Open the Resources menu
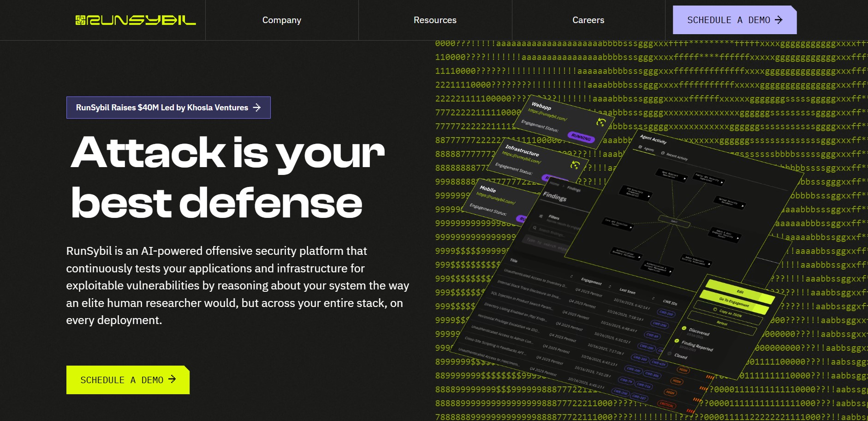Screen dimensions: 868x421 tap(435, 20)
